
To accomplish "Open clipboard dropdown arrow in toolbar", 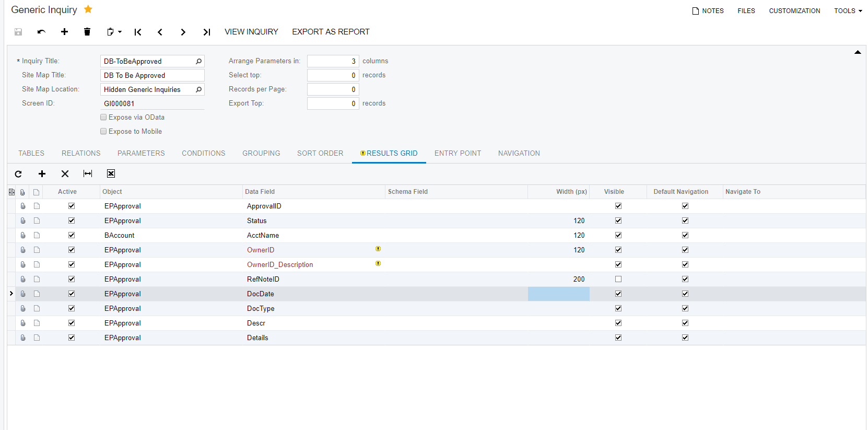I will point(120,32).
